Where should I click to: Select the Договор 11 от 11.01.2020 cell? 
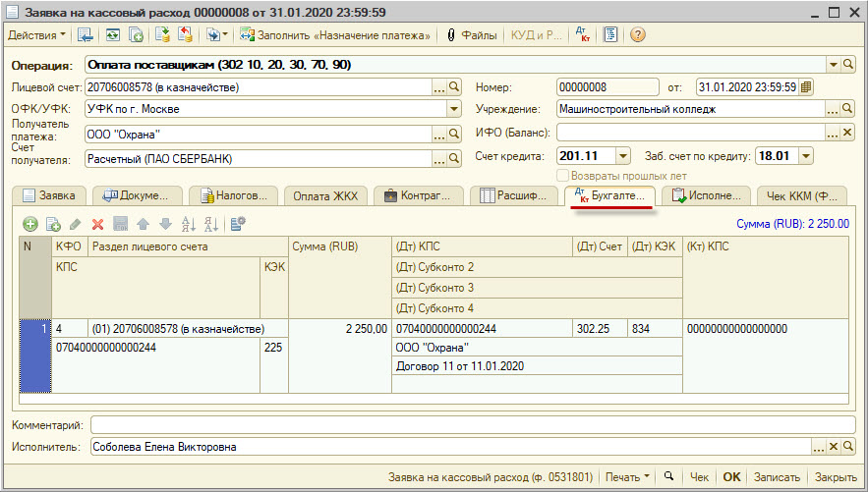click(x=537, y=366)
